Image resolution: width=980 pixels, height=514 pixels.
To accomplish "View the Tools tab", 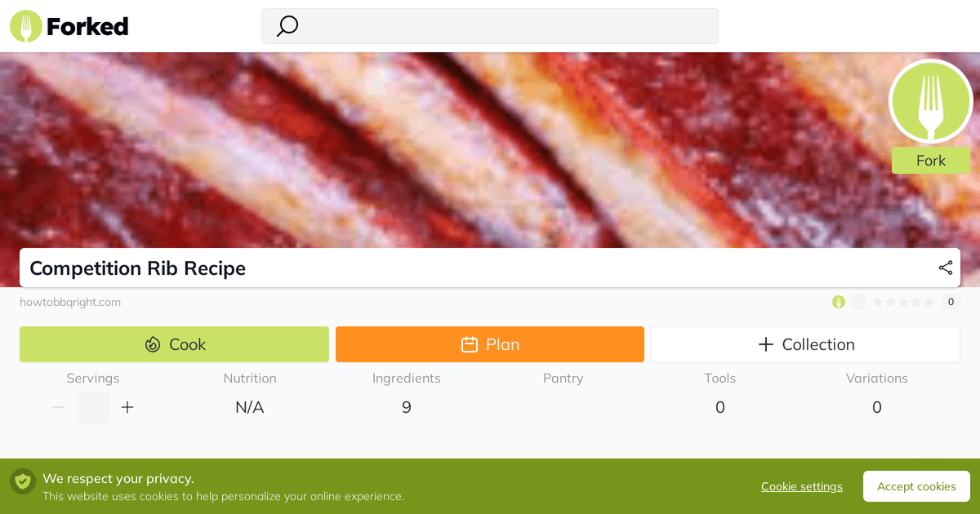I will 719,392.
